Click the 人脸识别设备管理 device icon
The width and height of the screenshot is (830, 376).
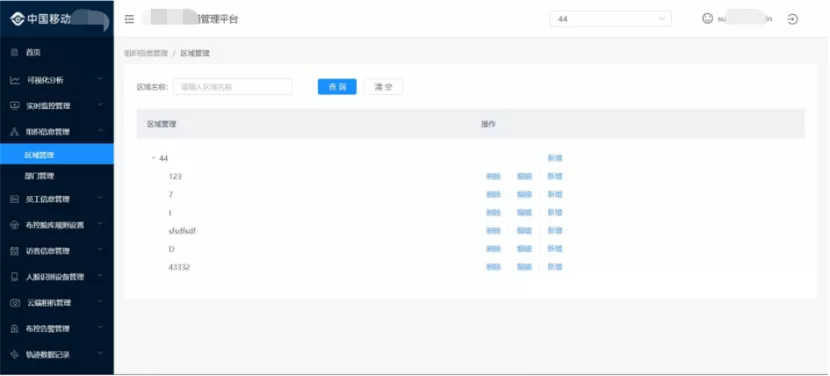point(15,277)
